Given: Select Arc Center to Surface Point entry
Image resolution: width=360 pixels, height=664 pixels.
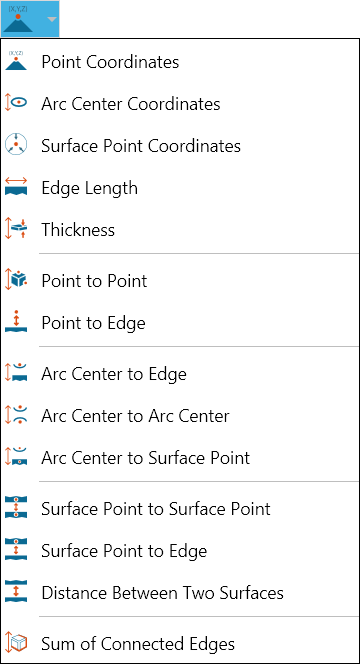Looking at the screenshot, I should [146, 458].
